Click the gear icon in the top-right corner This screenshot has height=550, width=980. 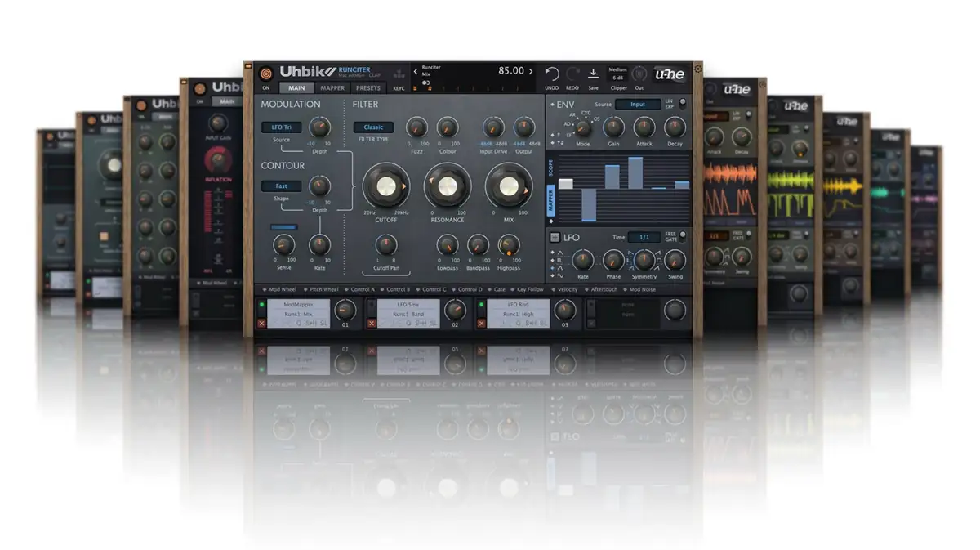tap(697, 69)
